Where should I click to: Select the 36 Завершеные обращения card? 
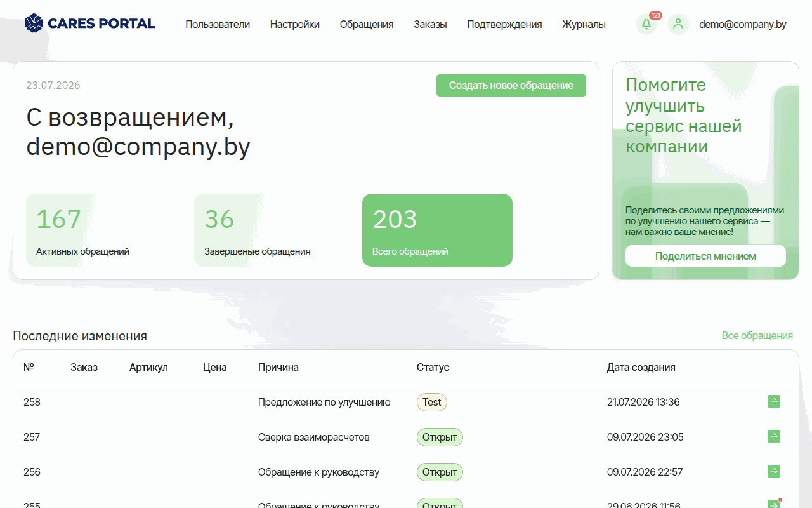(x=269, y=230)
